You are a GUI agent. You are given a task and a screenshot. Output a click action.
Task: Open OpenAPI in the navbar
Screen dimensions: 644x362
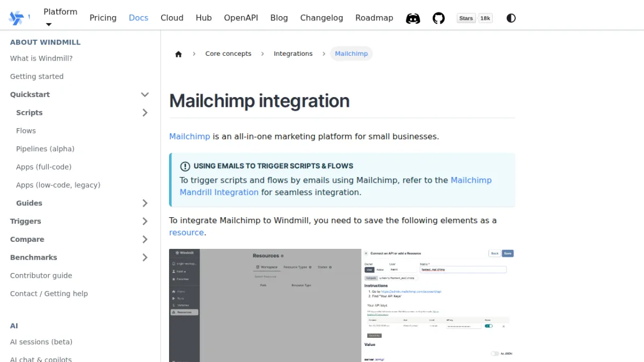click(241, 18)
